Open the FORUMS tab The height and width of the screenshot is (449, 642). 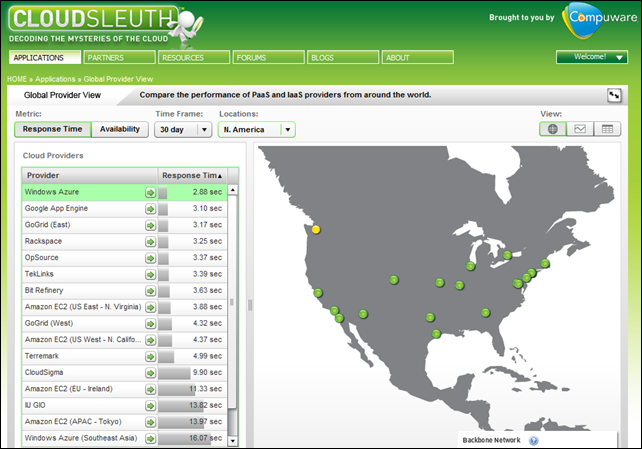[269, 57]
